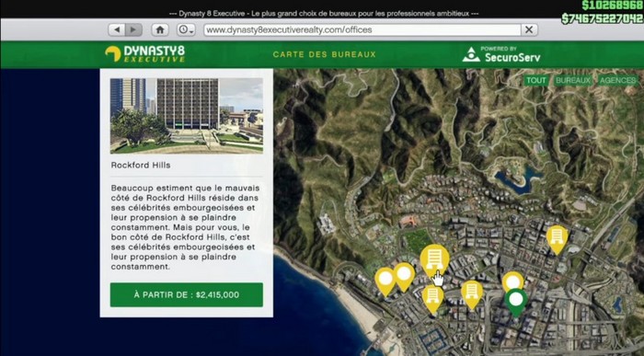The width and height of the screenshot is (644, 356).
Task: Click the browser back arrow button
Action: pos(117,30)
